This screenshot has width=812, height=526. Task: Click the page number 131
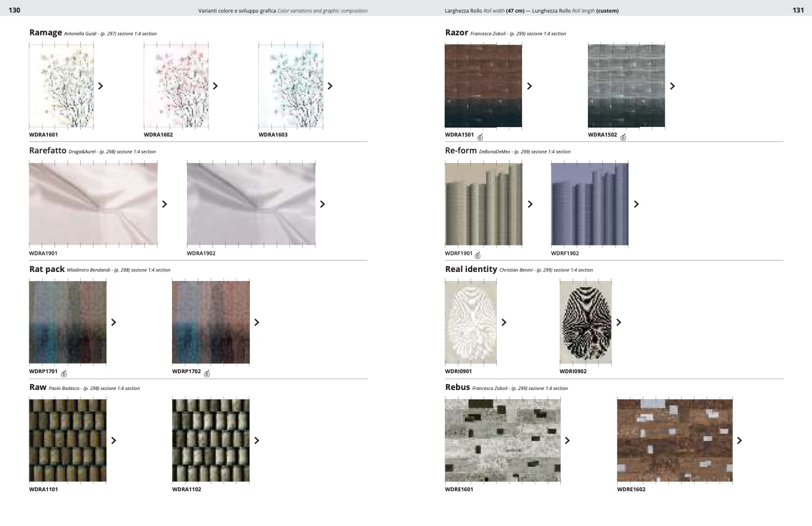(798, 10)
